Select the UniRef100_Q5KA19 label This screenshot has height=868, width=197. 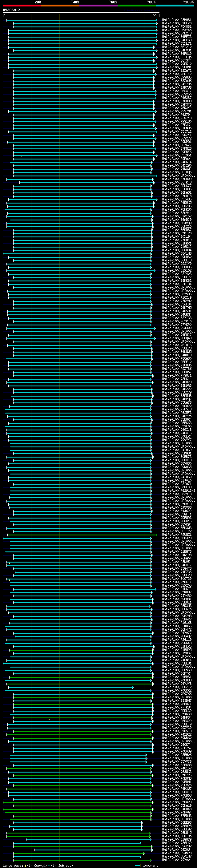pos(176,806)
